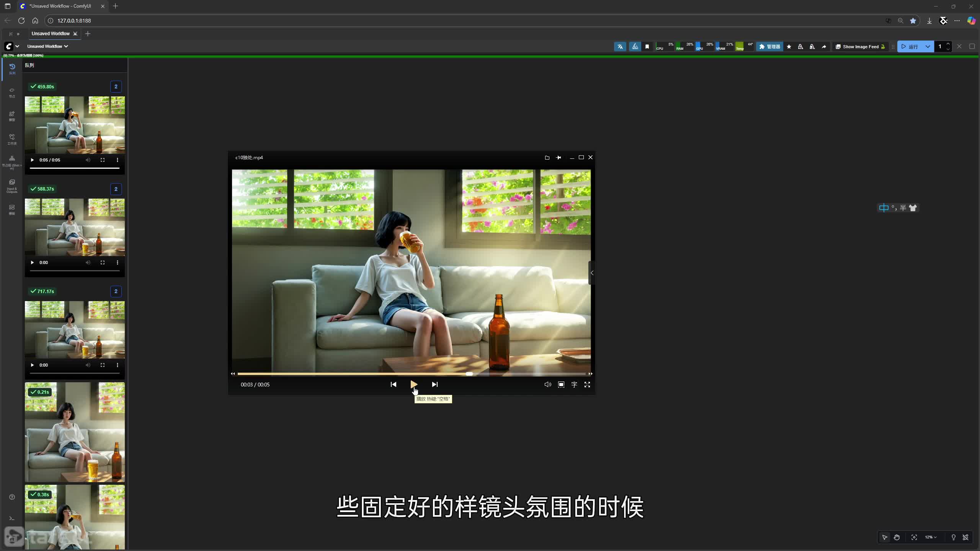Expand the 运行 run options dropdown arrow
Viewport: 980px width, 551px height.
(x=928, y=47)
